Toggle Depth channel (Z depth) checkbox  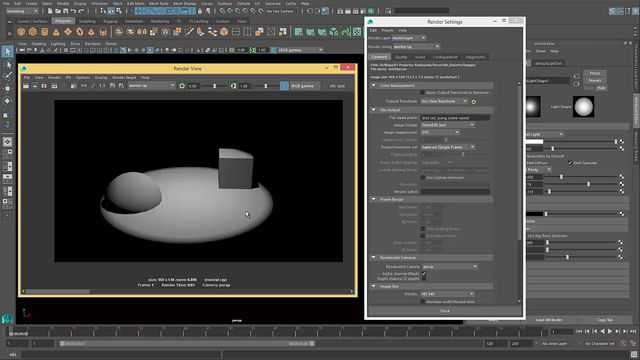(424, 279)
